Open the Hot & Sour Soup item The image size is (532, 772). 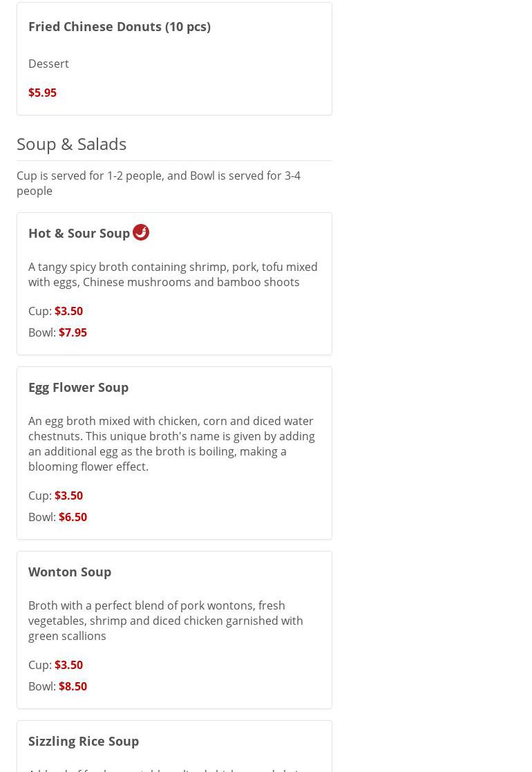pos(79,233)
